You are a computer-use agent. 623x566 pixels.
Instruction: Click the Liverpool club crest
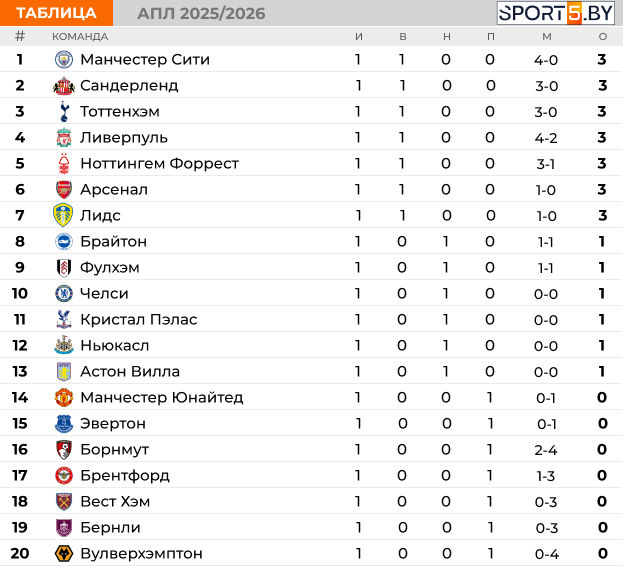point(64,137)
